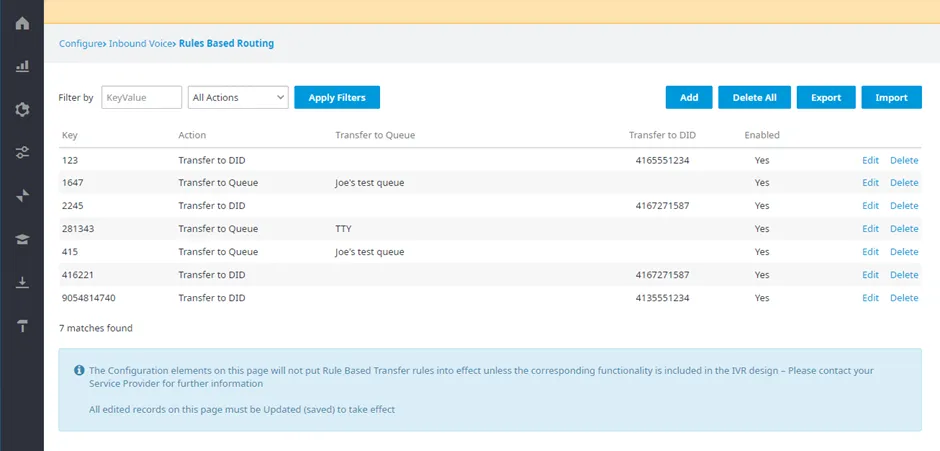Edit the rule with key 281343

(x=870, y=228)
